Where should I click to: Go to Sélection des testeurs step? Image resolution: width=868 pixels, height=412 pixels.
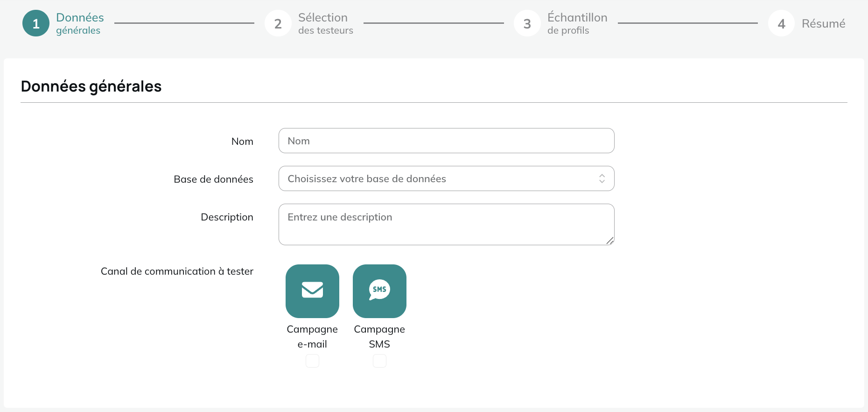326,23
